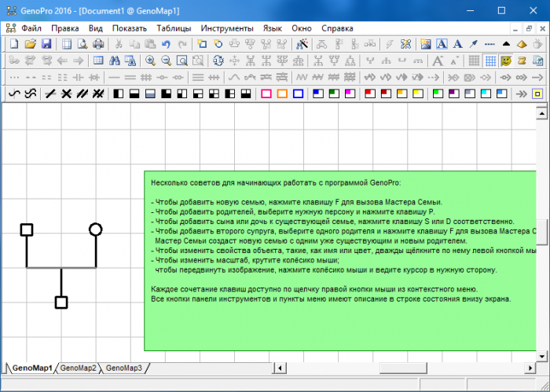Screen dimensions: 550x392
Task: Open the Вид menu
Action: pyautogui.click(x=95, y=28)
